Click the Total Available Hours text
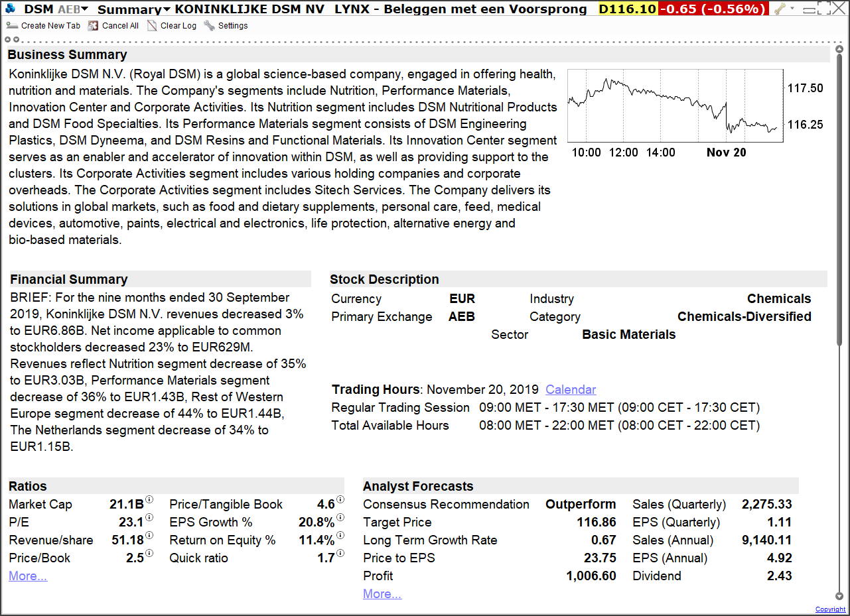Image resolution: width=850 pixels, height=616 pixels. tap(620, 425)
